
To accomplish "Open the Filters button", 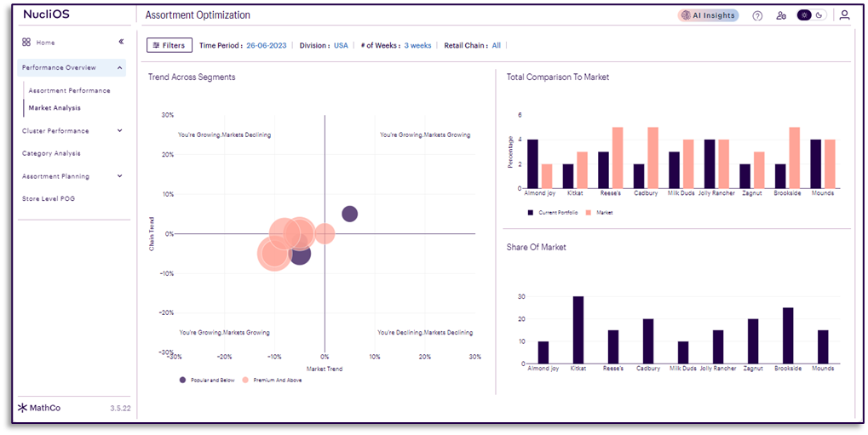I will pyautogui.click(x=169, y=45).
